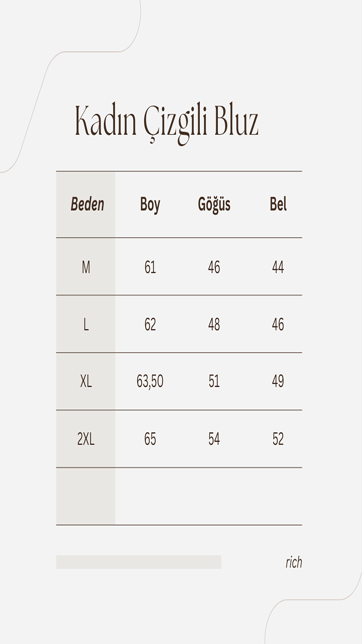
Task: Click the gray bar beside rich logo
Action: [138, 562]
